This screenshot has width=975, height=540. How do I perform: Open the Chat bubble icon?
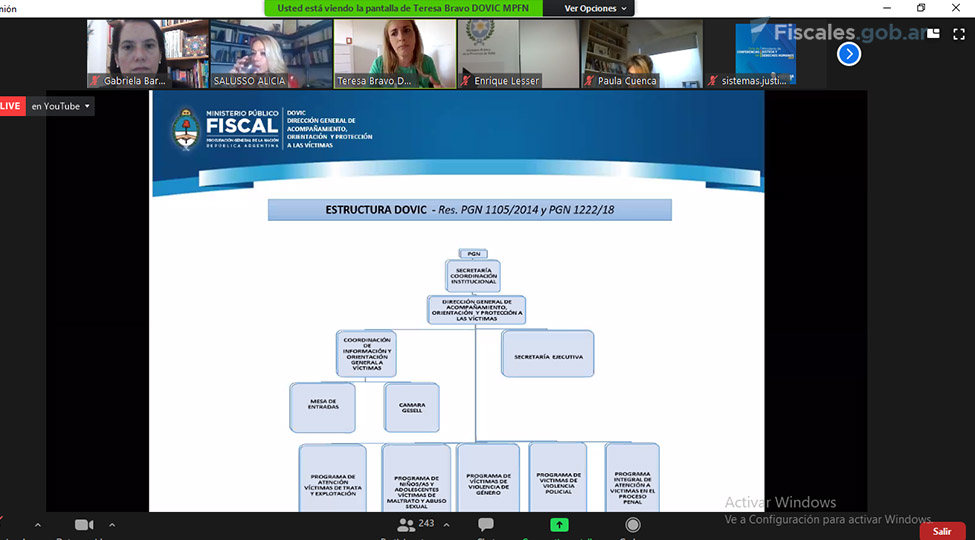(486, 525)
